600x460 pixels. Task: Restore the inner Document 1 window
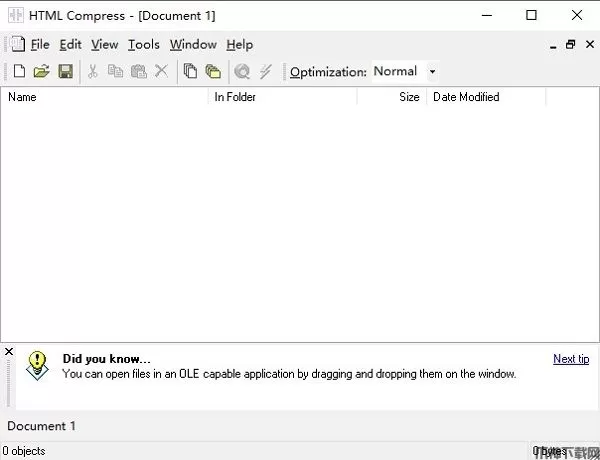pos(571,45)
